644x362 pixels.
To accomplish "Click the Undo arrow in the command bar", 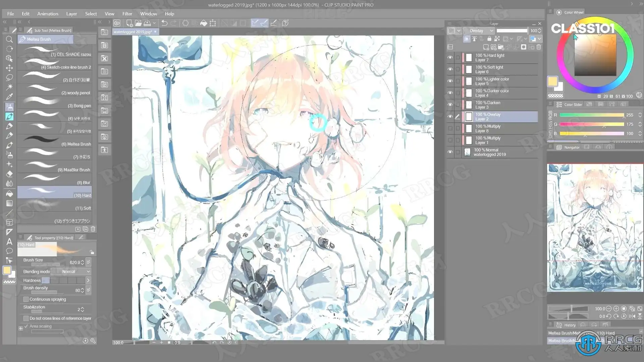I will (x=164, y=23).
